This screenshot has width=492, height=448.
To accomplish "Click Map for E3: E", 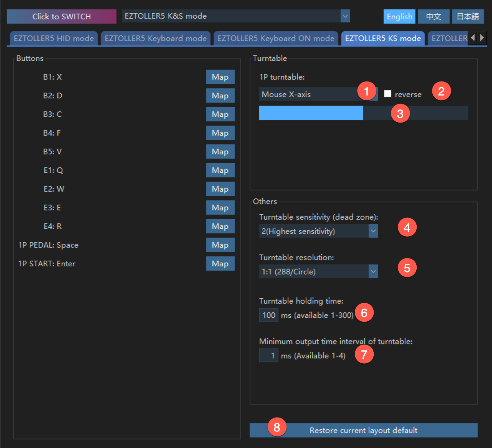I will (x=220, y=208).
